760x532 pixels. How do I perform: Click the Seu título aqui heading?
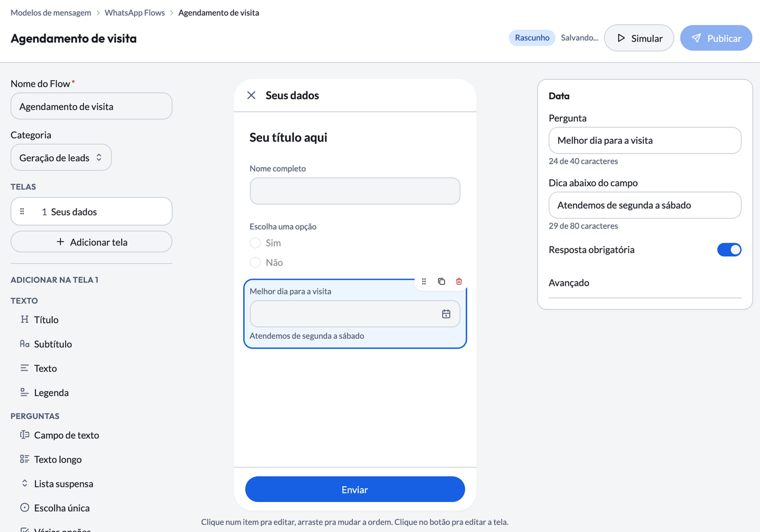[x=288, y=137]
